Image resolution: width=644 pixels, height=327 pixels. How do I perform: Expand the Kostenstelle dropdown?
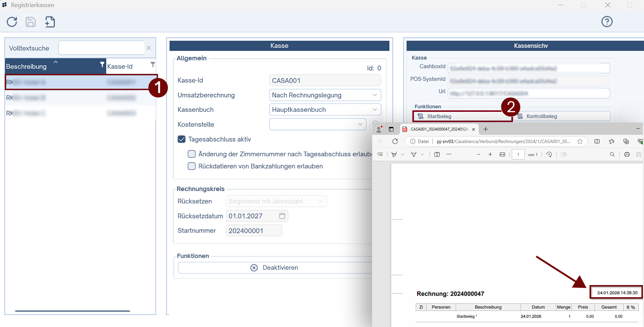tap(317, 124)
